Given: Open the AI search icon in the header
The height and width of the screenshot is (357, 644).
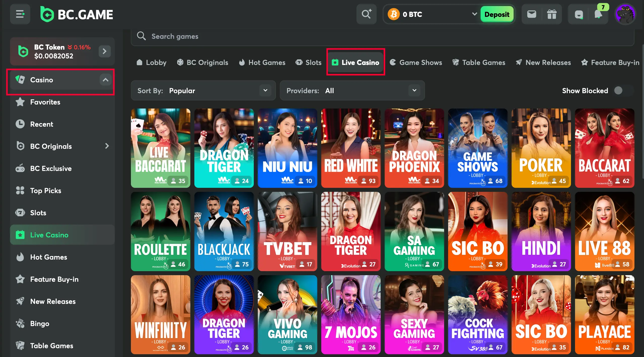Looking at the screenshot, I should 366,14.
